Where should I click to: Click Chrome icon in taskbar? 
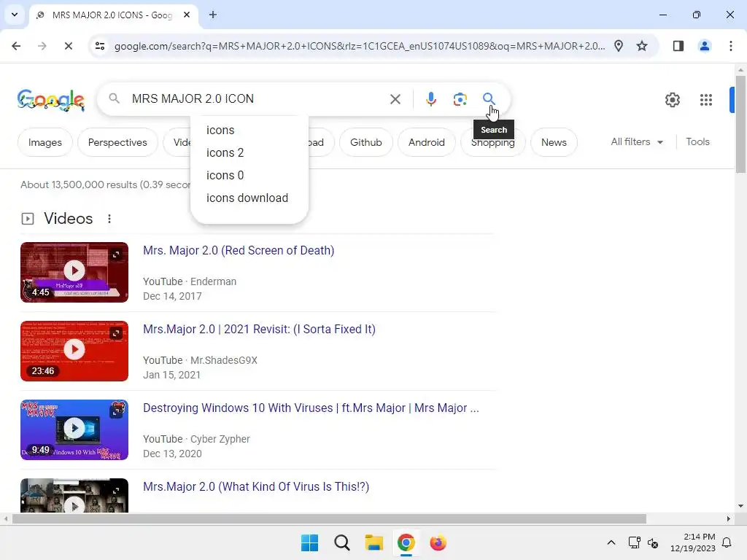[406, 542]
